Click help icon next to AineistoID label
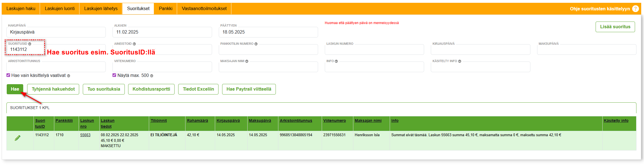Screen dimensions: 644x165 tap(134, 44)
